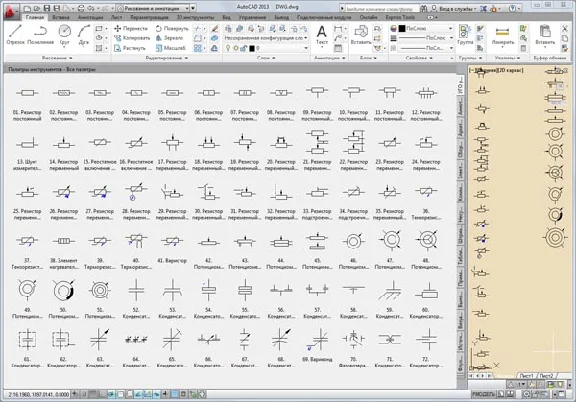The width and height of the screenshot is (576, 402).
Task: Click the binoculars search icon
Action: point(424,8)
